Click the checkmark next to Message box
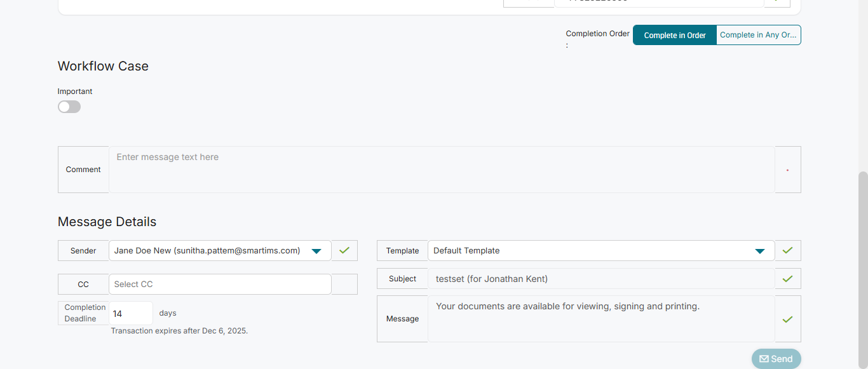Screen dimensions: 868x369 [x=787, y=319]
